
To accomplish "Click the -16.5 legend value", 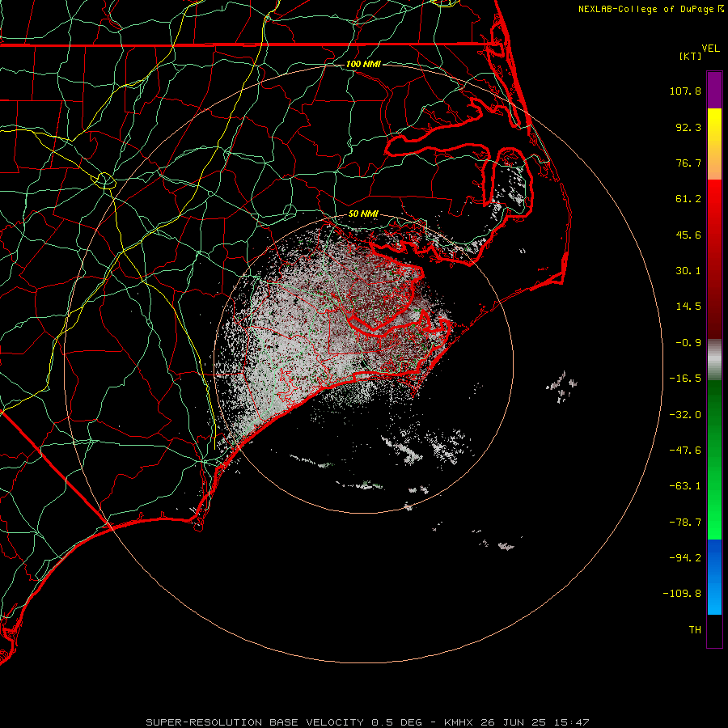I will 685,379.
